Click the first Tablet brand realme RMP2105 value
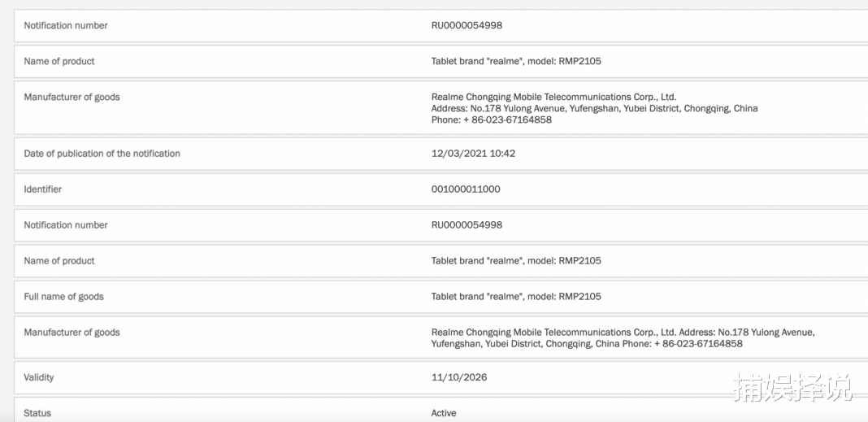This screenshot has width=868, height=422. (516, 62)
